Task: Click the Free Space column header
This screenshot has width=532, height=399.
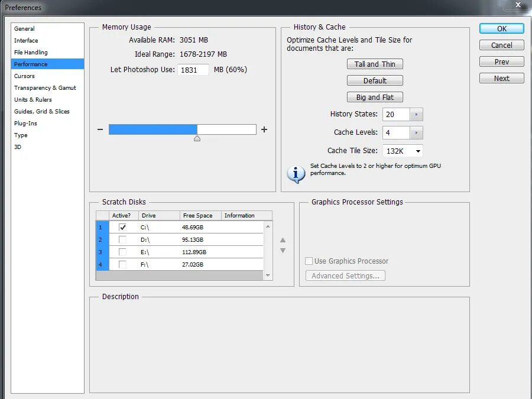Action: (200, 215)
